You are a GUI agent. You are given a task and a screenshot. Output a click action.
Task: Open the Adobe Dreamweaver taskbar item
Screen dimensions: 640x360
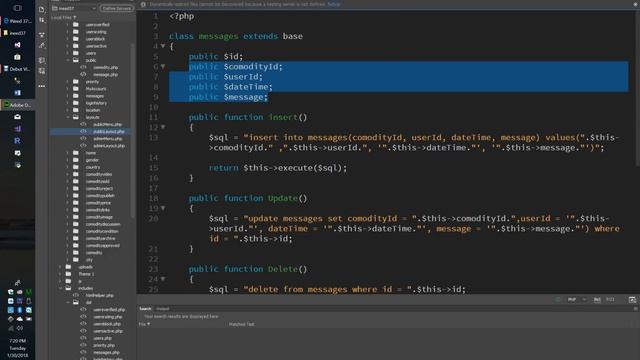click(x=18, y=105)
